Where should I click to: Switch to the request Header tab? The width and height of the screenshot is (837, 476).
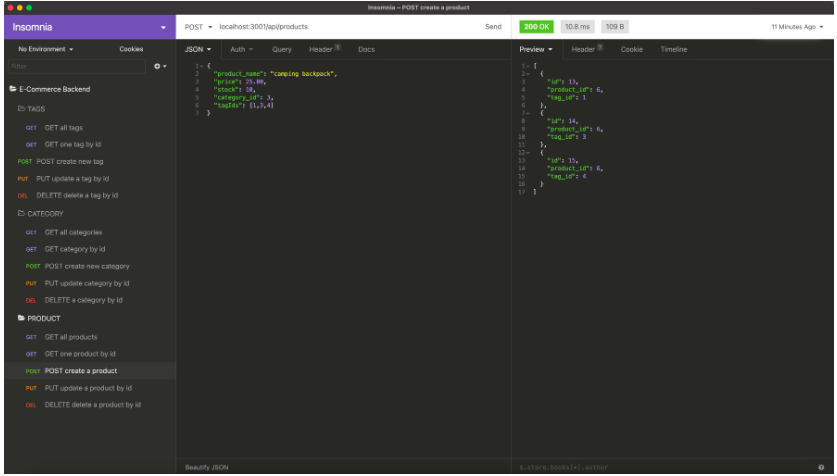324,49
